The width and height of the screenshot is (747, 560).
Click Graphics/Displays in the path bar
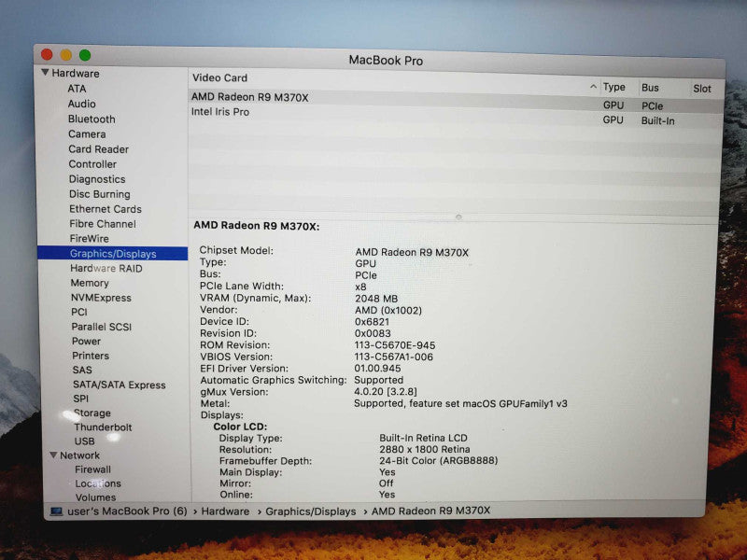(x=311, y=511)
